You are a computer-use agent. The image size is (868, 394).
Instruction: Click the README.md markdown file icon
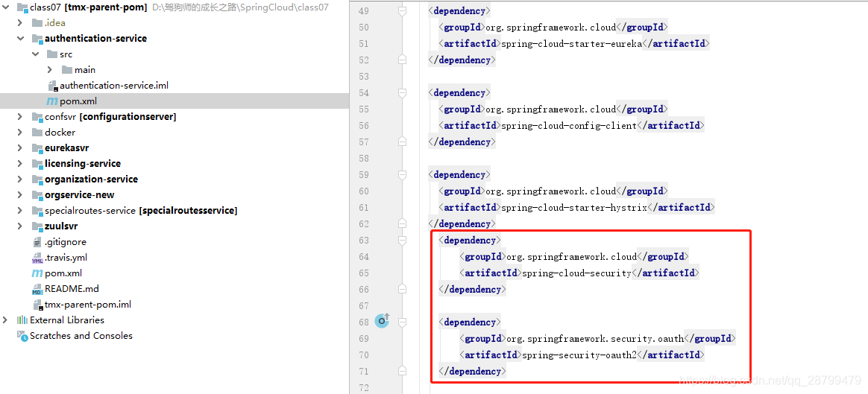(37, 289)
